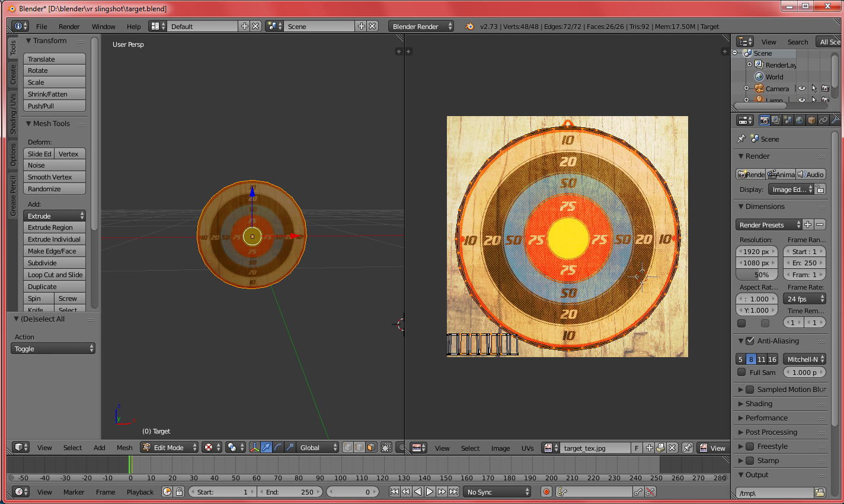
Task: Open the File menu
Action: [x=41, y=26]
